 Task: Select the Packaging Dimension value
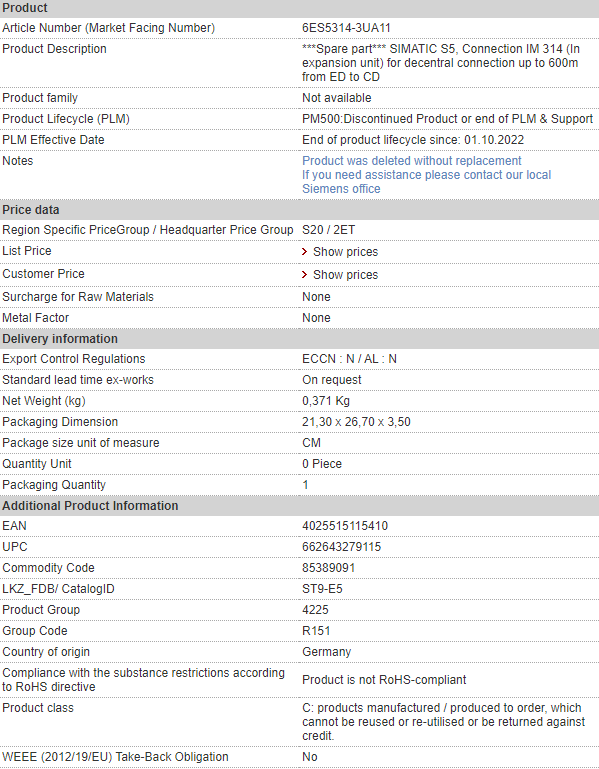point(356,422)
